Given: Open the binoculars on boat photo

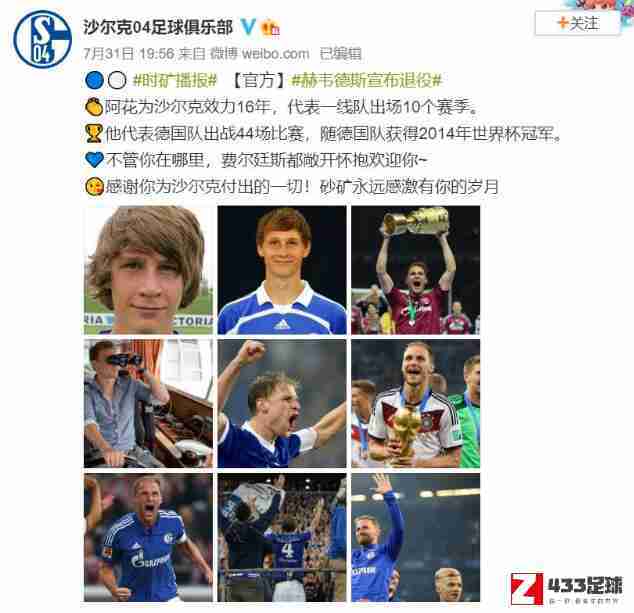Looking at the screenshot, I should (148, 404).
